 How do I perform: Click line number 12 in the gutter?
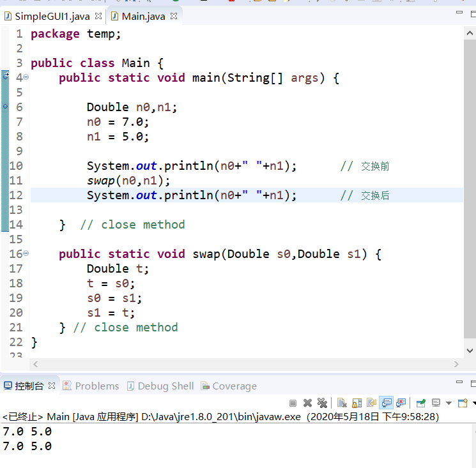pos(16,195)
